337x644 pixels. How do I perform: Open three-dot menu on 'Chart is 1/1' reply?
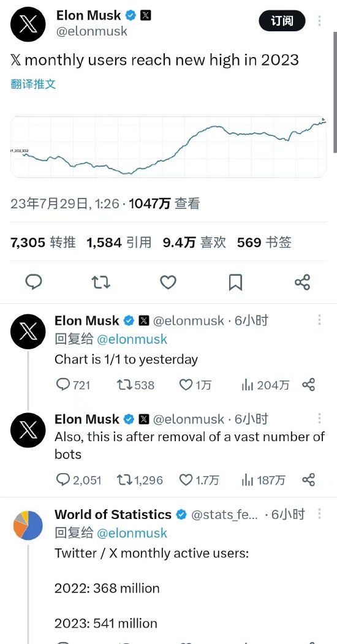click(319, 320)
